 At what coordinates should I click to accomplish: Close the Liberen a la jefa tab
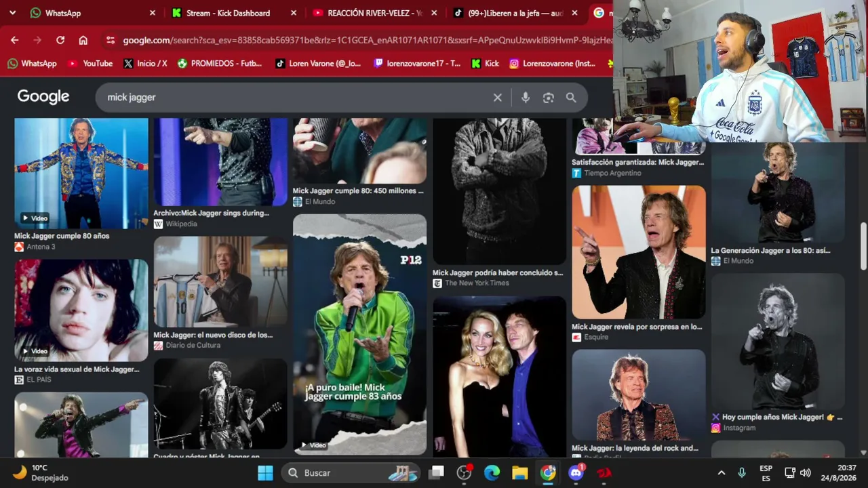(x=575, y=13)
